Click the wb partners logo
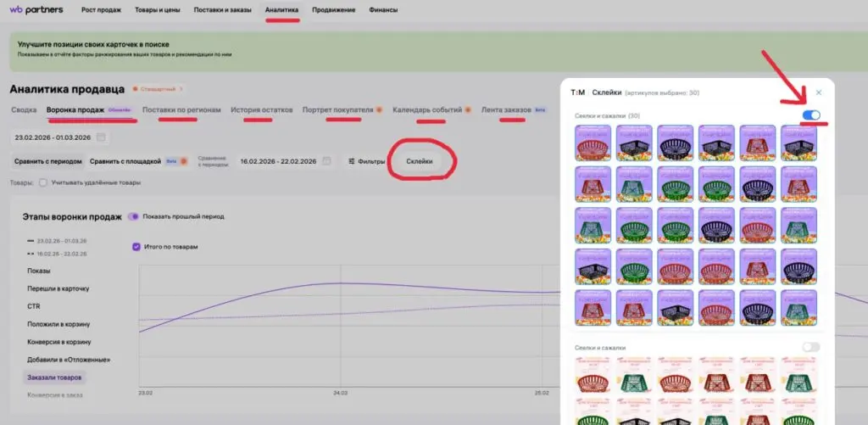This screenshot has height=425, width=868. (x=36, y=10)
